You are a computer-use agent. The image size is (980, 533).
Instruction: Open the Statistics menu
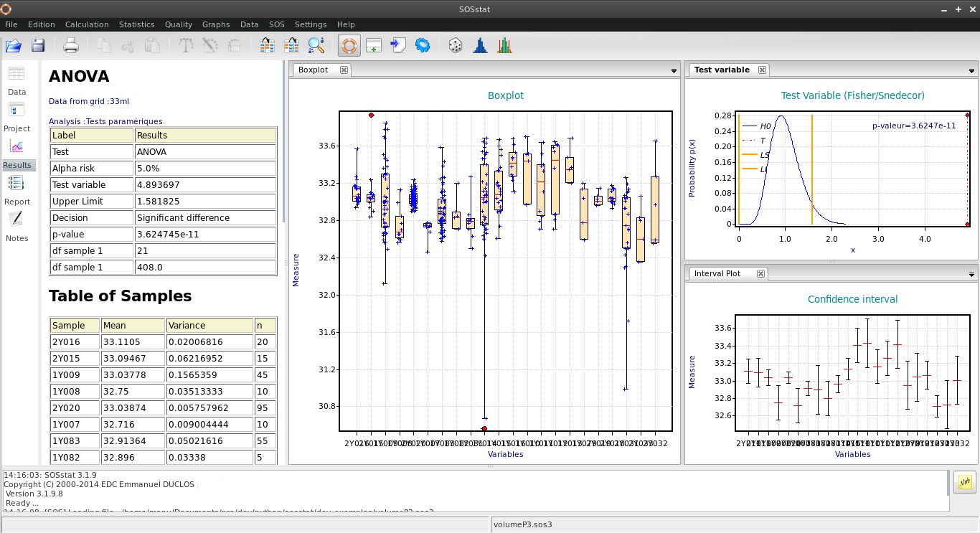(136, 24)
